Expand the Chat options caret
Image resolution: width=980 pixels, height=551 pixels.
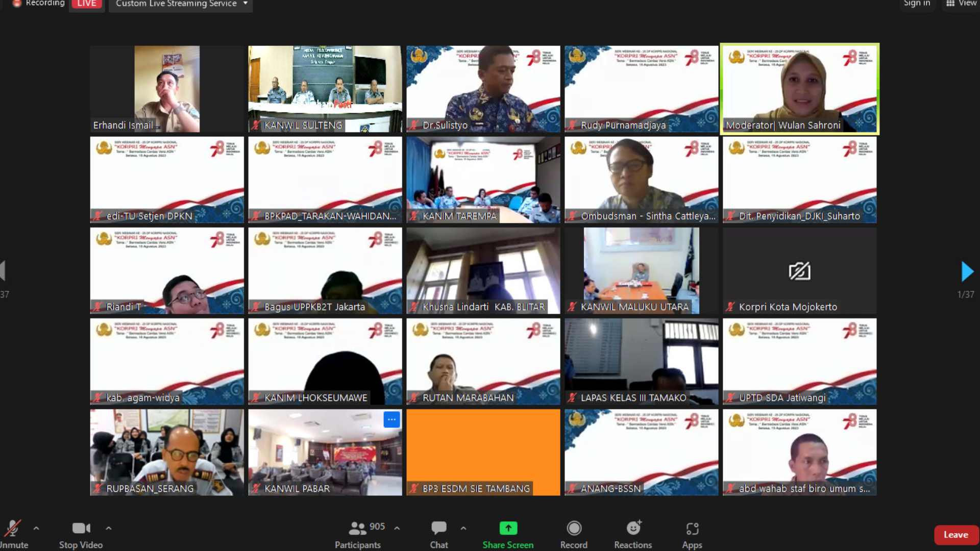(463, 529)
